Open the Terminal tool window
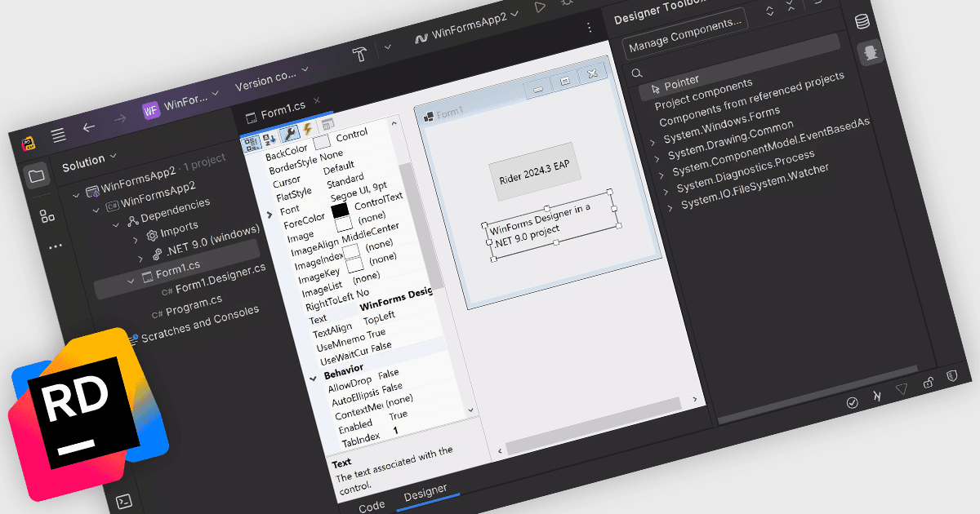The image size is (980, 514). point(124,500)
